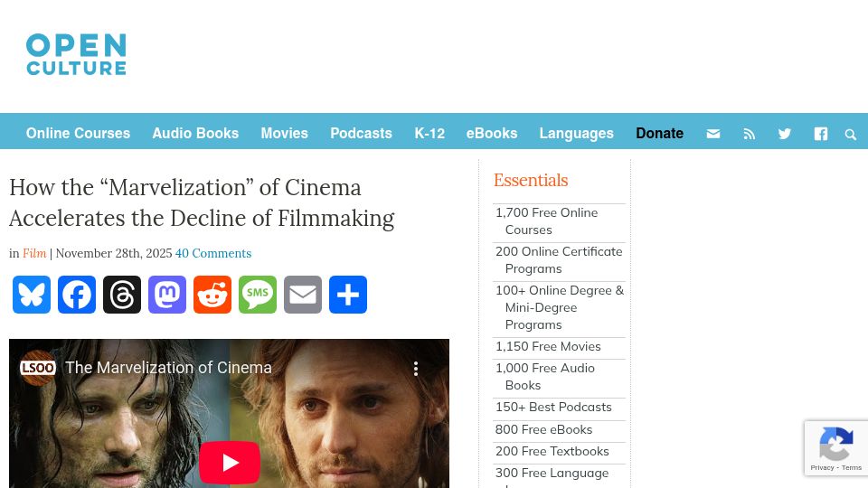Image resolution: width=868 pixels, height=488 pixels.
Task: Open the blue plus more-sharing-options button
Action: (x=348, y=295)
